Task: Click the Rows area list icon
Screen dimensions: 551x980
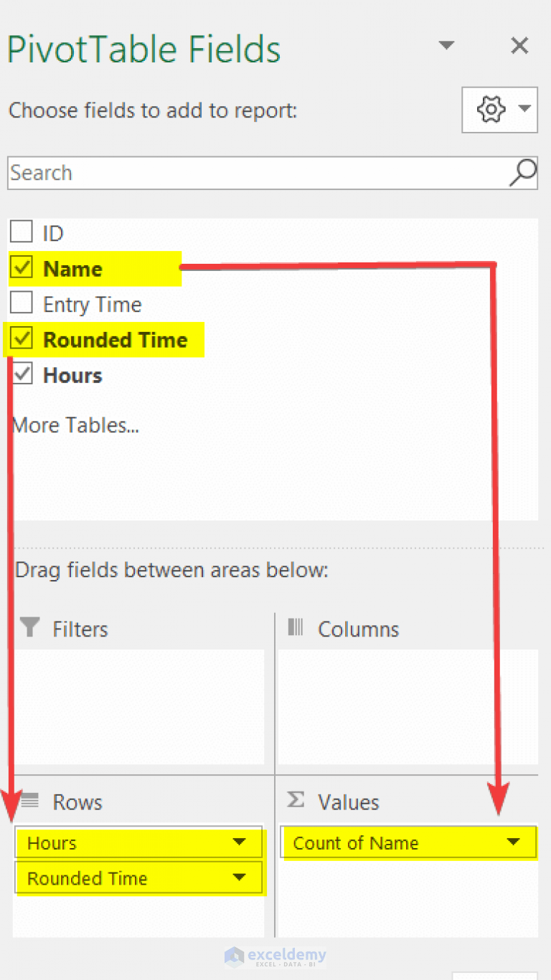Action: point(29,802)
